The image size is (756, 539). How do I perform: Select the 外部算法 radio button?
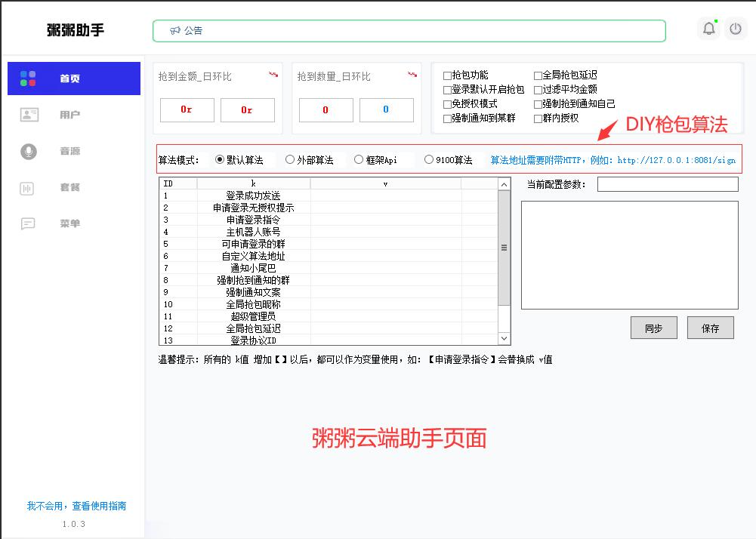tap(290, 160)
